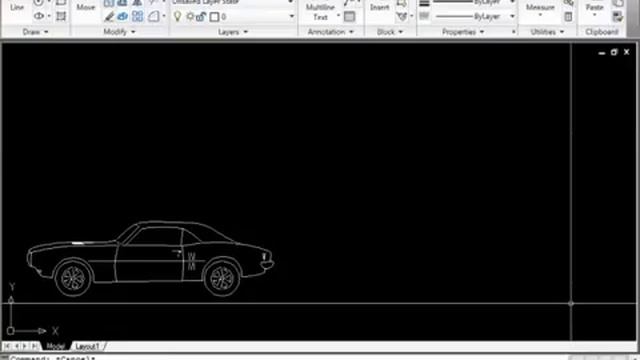Click the Hatch tool icon
This screenshot has width=640, height=360.
tap(61, 16)
